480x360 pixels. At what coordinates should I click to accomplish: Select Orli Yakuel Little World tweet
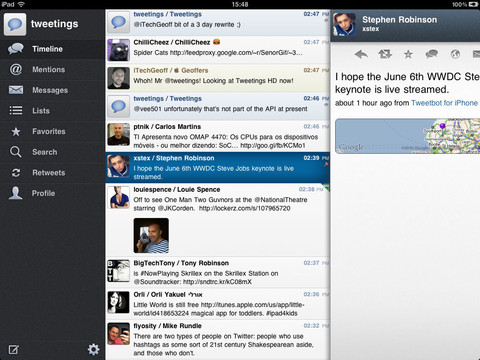[218, 304]
